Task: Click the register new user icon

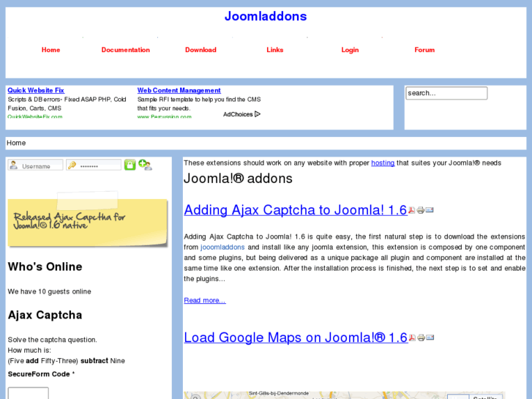Action: 145,165
